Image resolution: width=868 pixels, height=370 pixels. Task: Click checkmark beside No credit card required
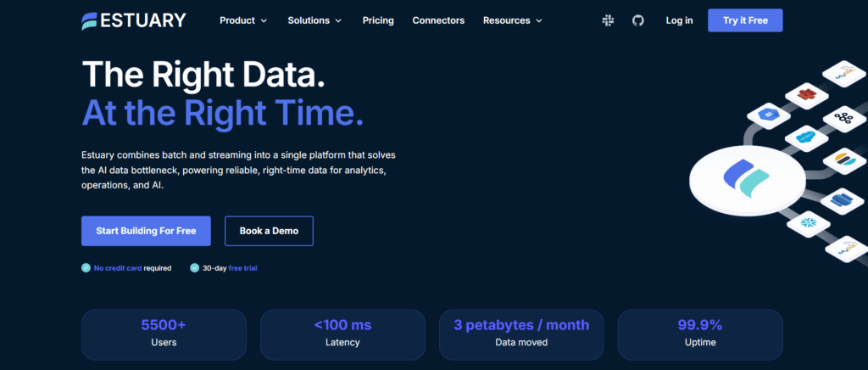point(86,268)
